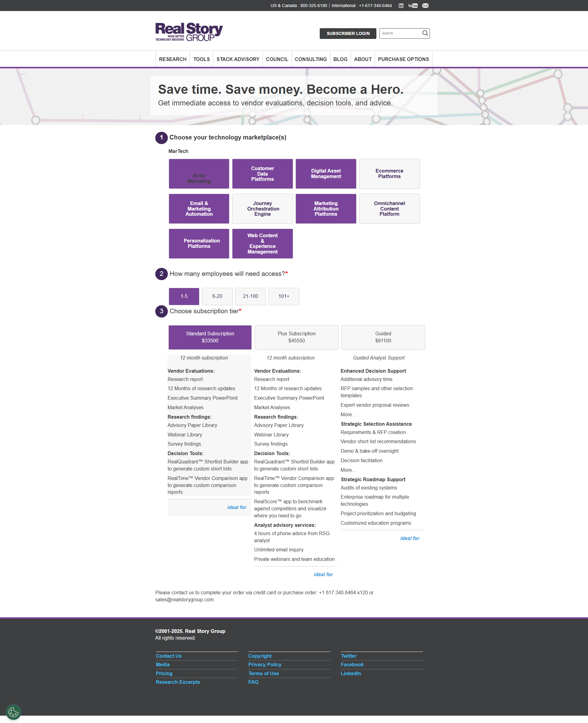Click International phone number +1-617-340-6464

(x=375, y=6)
